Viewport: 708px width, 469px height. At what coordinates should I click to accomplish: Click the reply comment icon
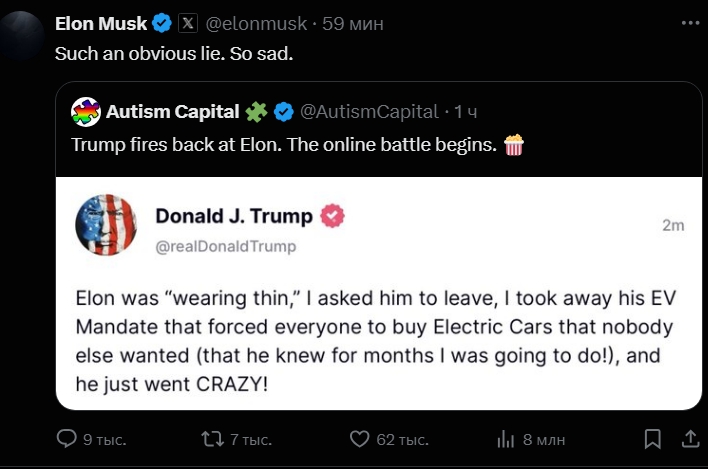coord(67,439)
